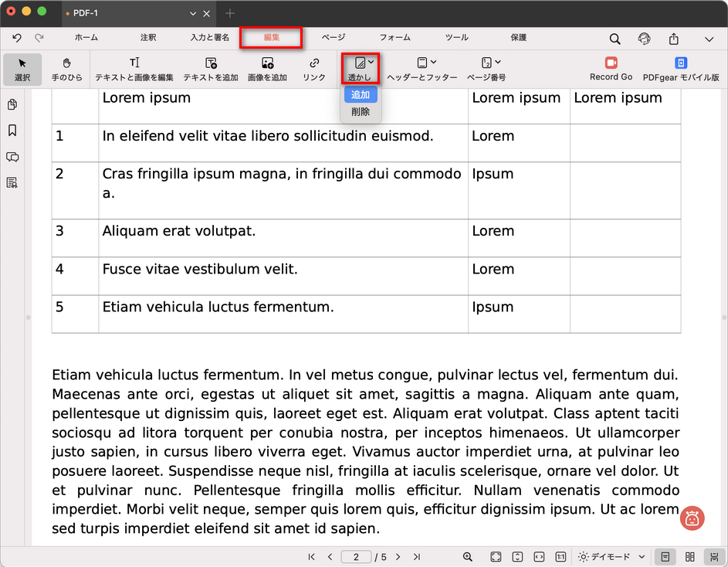Open the share icon in the top bar
The width and height of the screenshot is (728, 567).
(674, 39)
